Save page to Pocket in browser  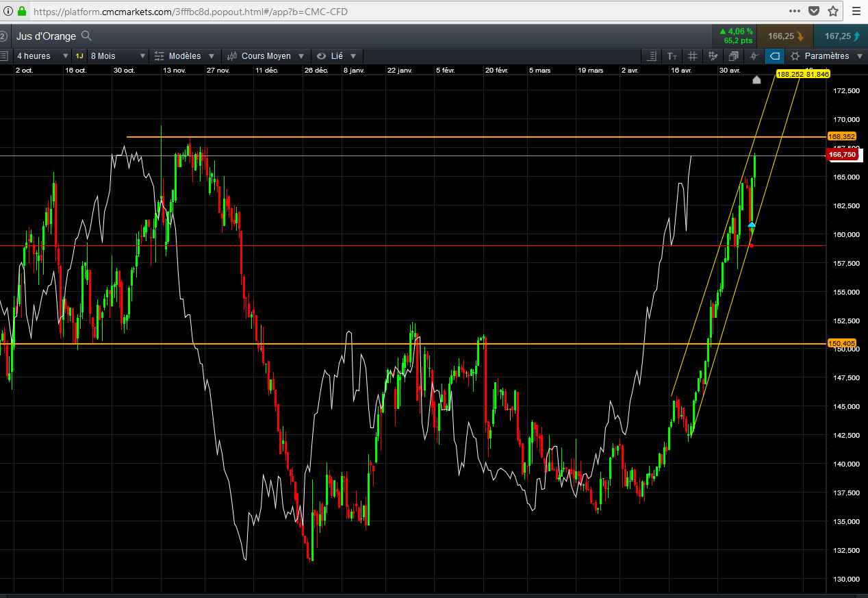pos(814,11)
